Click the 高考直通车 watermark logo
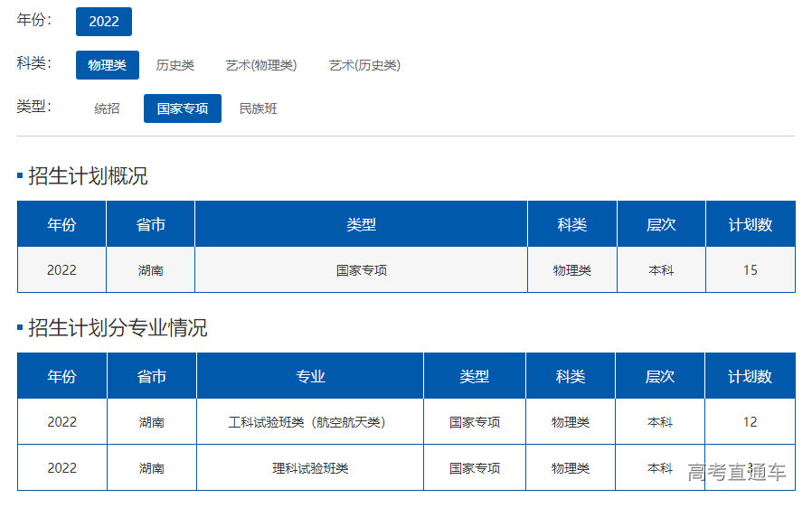The image size is (812, 508). coord(736,472)
